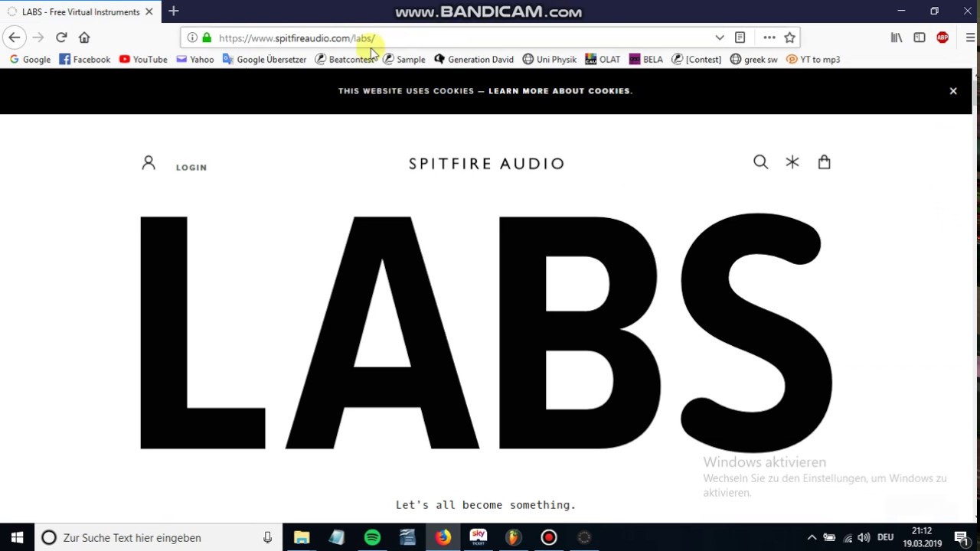Open Yahoo bookmark

tap(195, 59)
